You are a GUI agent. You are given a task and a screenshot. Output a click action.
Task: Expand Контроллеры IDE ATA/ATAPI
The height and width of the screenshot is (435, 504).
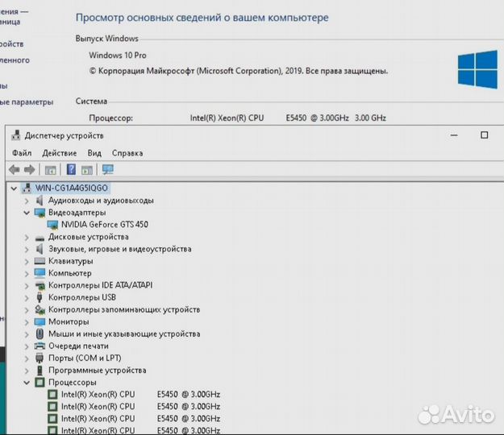(27, 286)
